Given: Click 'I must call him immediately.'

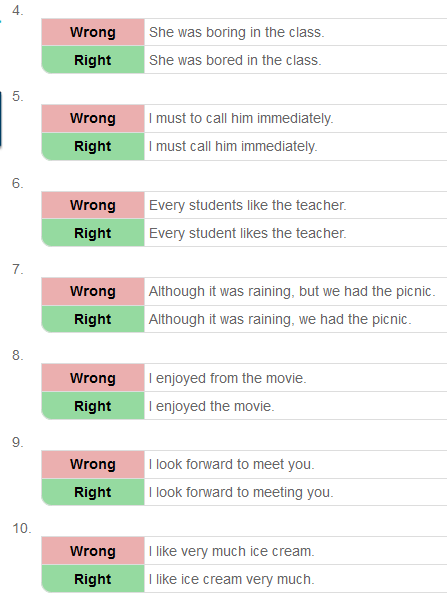Looking at the screenshot, I should coord(233,147).
